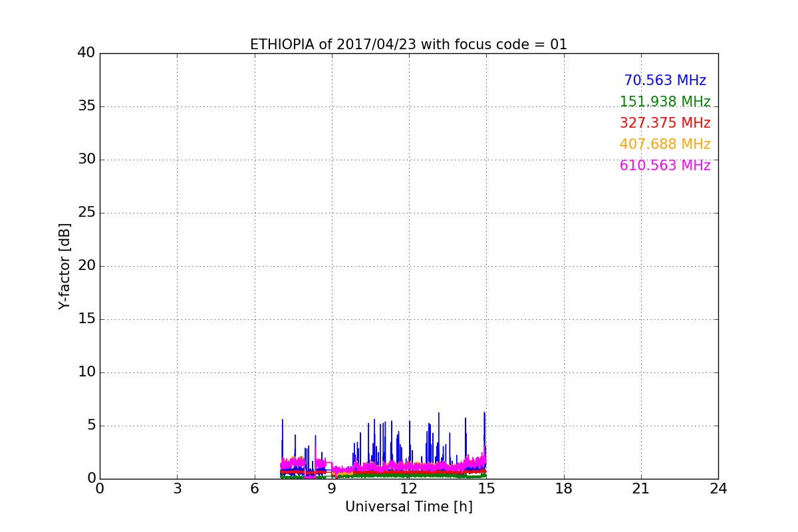Select the '327.375 MHz' legend label
798x532 pixels.
click(x=665, y=123)
